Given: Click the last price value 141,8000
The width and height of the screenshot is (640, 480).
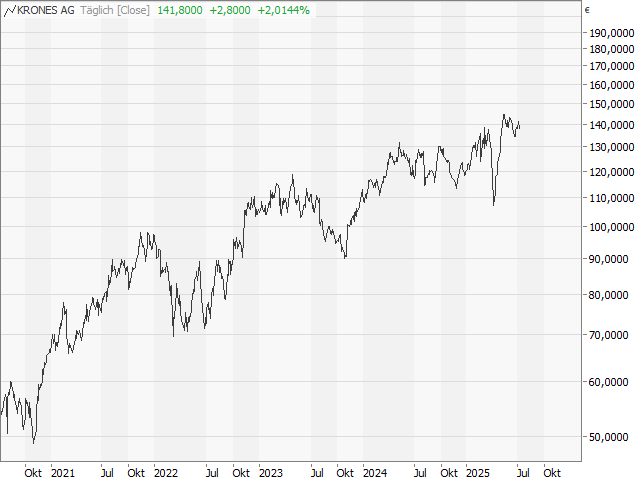Looking at the screenshot, I should click(x=180, y=10).
